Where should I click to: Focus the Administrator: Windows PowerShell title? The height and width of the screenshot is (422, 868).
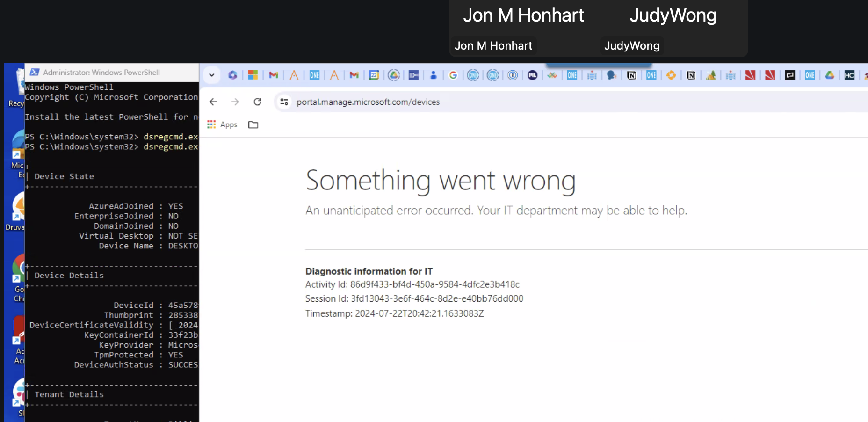(101, 73)
